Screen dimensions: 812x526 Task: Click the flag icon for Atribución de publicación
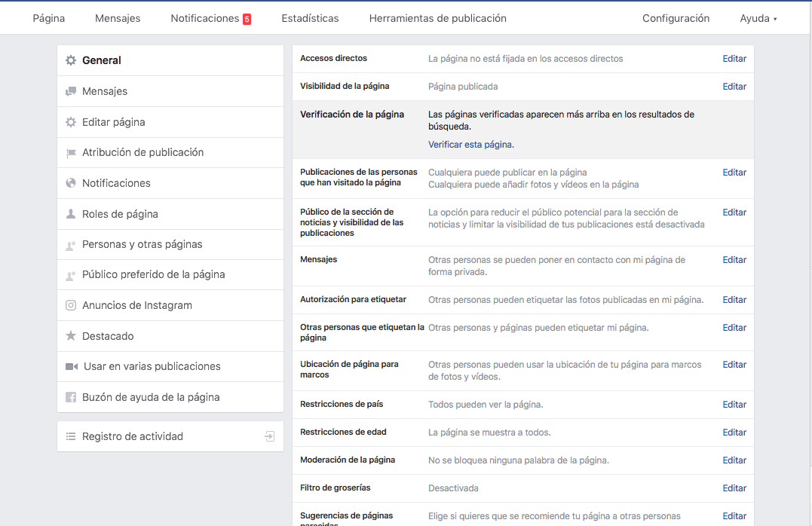point(71,153)
